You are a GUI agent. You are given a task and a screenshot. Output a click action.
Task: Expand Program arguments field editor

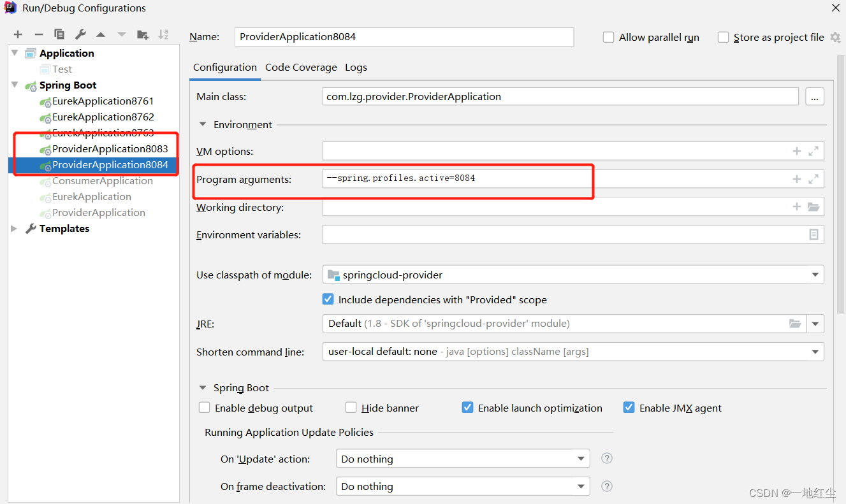pyautogui.click(x=813, y=179)
